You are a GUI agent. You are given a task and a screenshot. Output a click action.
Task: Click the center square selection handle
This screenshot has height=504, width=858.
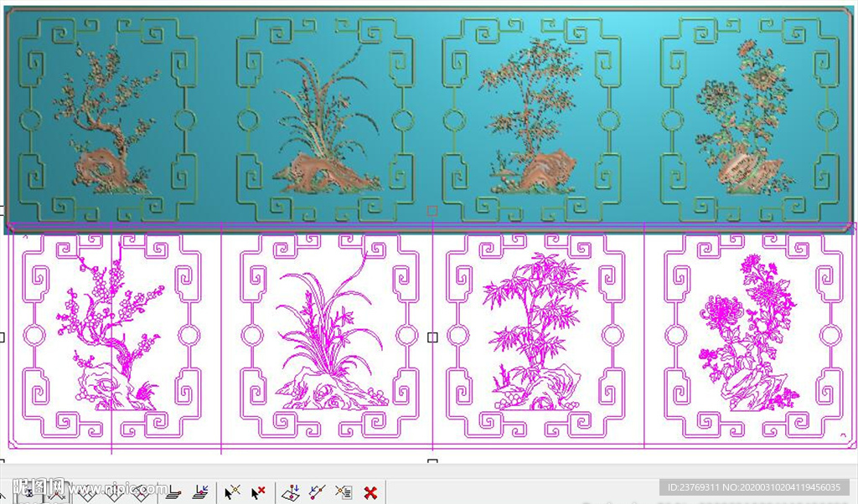point(431,337)
